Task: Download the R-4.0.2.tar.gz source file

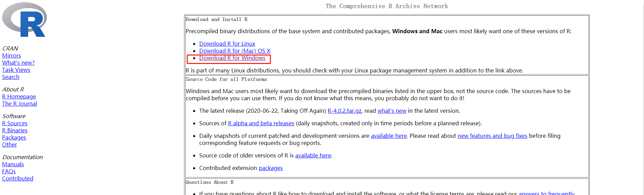Action: coord(344,111)
